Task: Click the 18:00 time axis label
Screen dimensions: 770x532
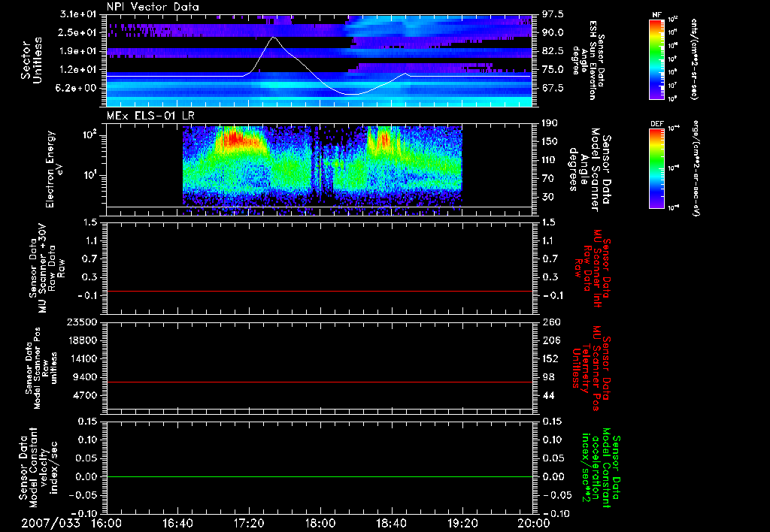Action: [x=320, y=523]
